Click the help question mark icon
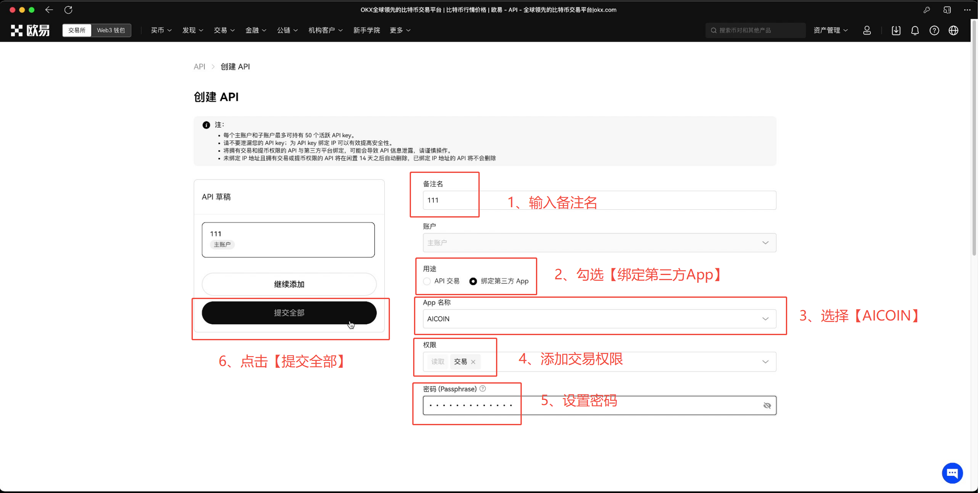This screenshot has width=980, height=493. tap(934, 30)
